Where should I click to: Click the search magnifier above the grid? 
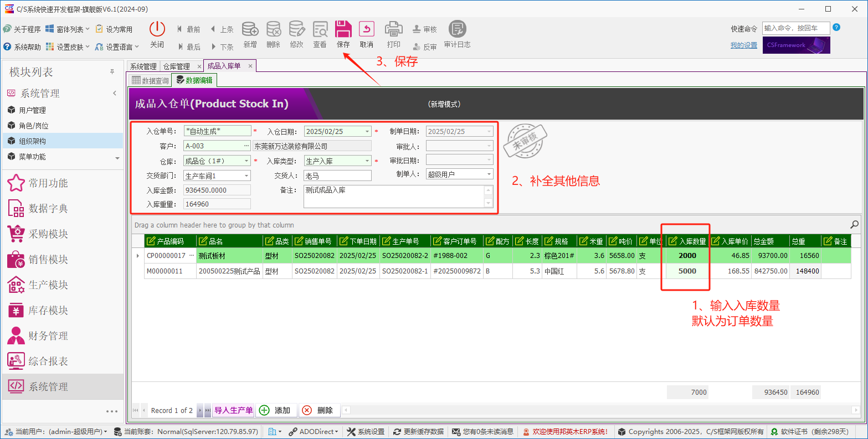pos(854,225)
